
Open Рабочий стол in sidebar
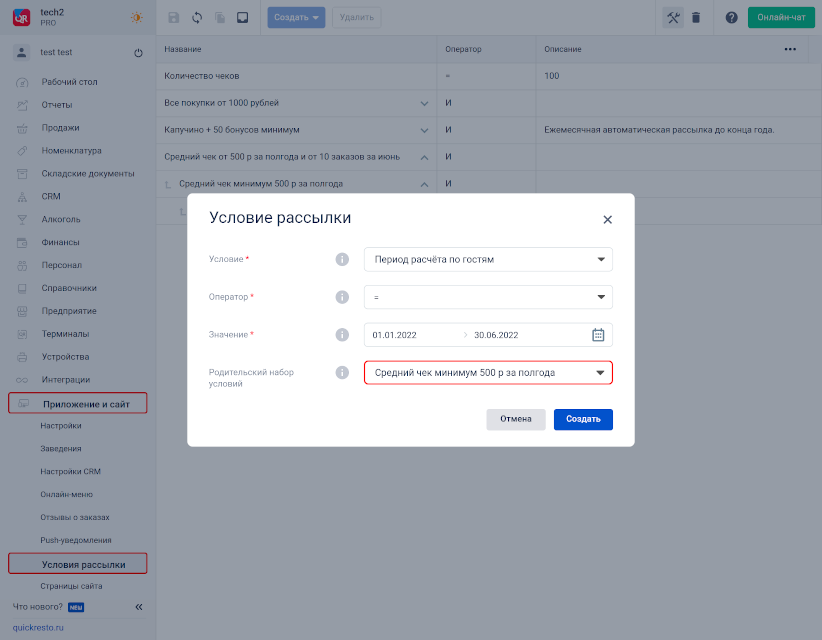[x=69, y=82]
